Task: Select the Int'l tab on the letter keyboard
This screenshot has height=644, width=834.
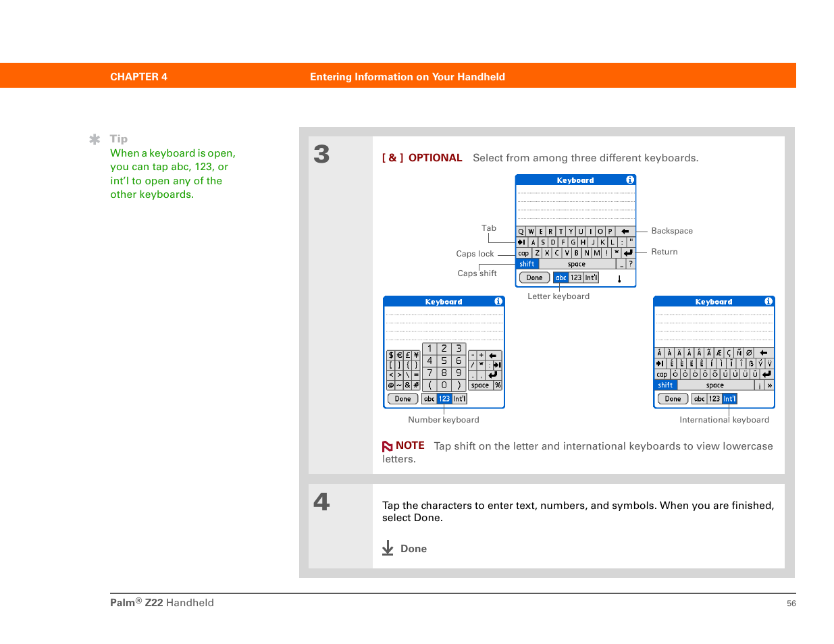Action: (x=592, y=277)
